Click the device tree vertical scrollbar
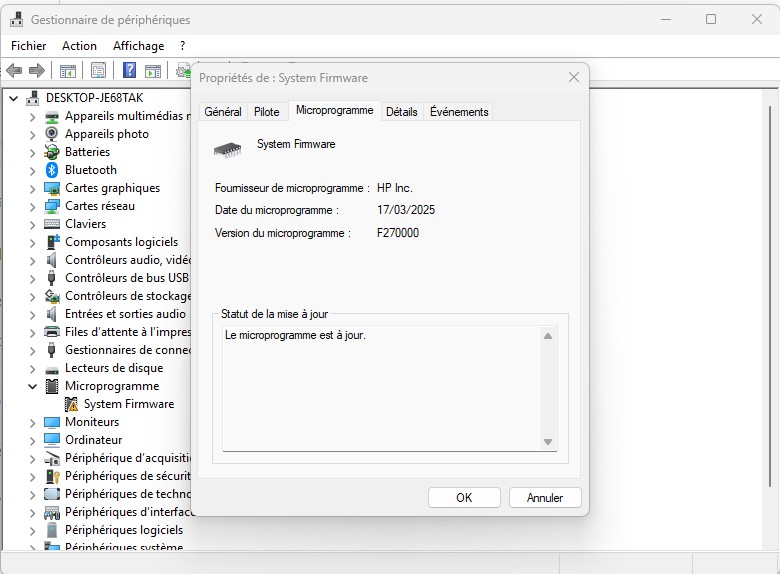The height and width of the screenshot is (574, 780). tap(770, 296)
